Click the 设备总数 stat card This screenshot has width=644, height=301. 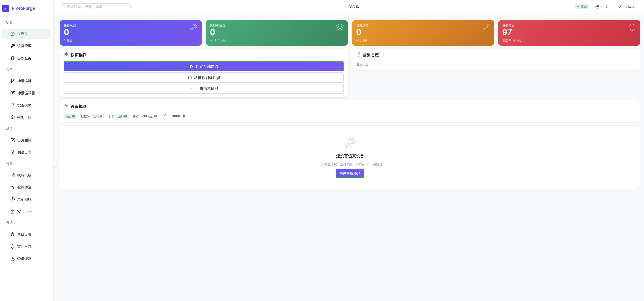point(131,33)
